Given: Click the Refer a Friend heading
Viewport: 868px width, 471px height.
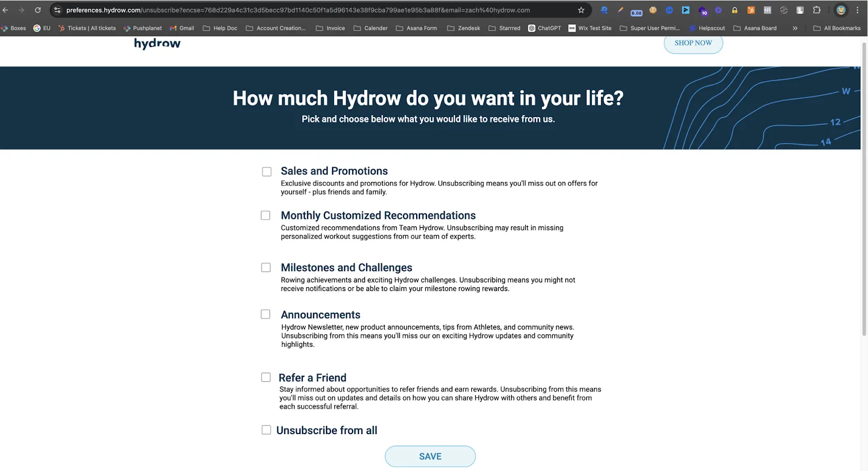Looking at the screenshot, I should (312, 378).
